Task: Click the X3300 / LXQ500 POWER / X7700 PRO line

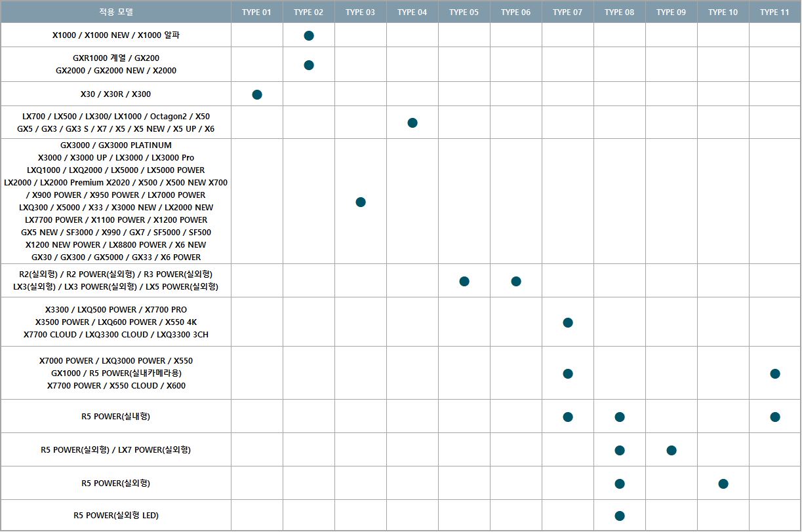Action: pos(116,310)
